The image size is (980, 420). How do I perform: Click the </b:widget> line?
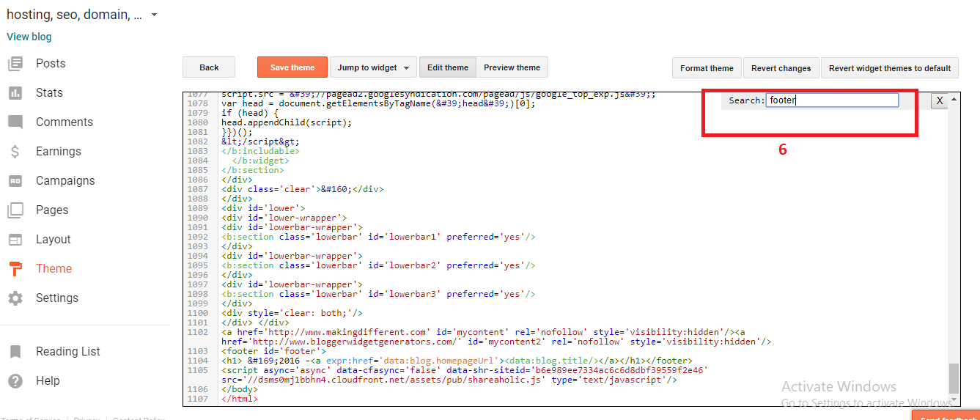click(x=260, y=161)
